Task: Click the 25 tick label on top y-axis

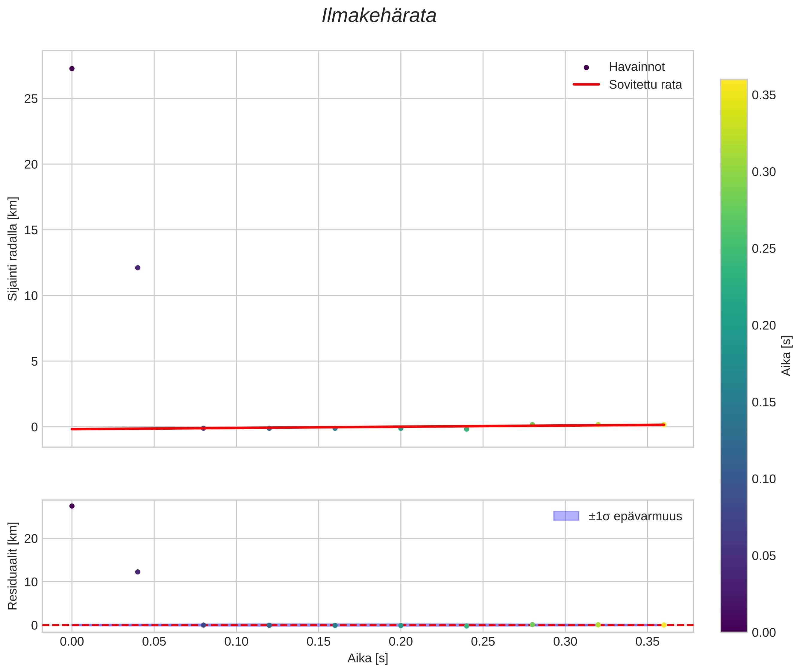Action: tap(31, 99)
